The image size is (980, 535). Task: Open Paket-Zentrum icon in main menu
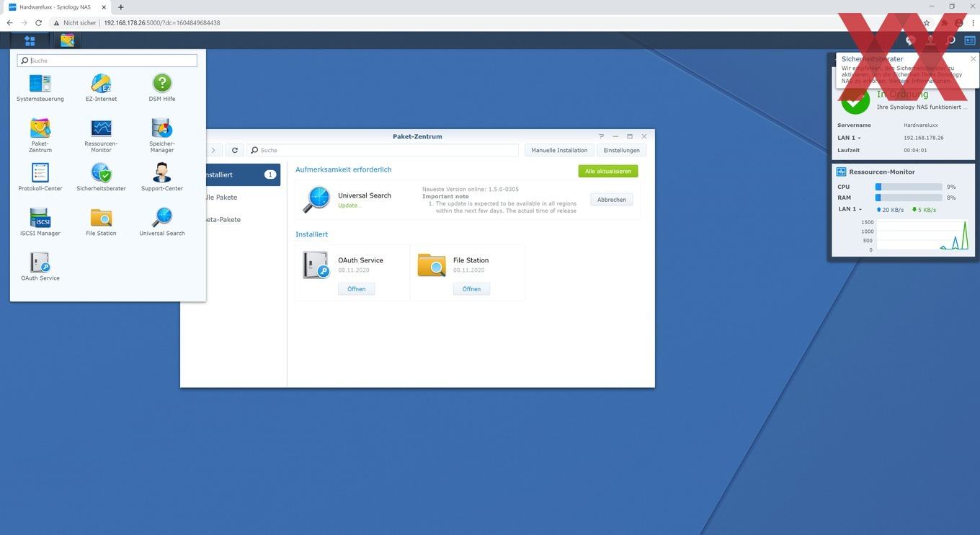coord(40,135)
